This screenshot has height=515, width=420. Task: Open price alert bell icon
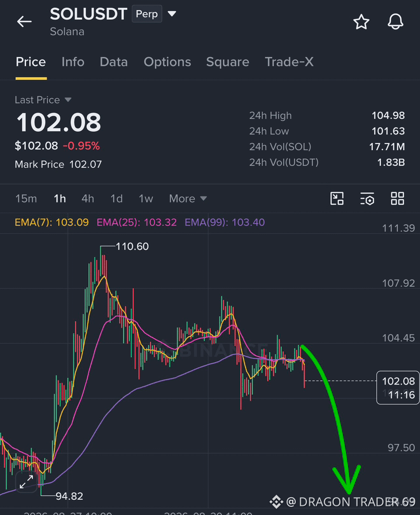(395, 22)
